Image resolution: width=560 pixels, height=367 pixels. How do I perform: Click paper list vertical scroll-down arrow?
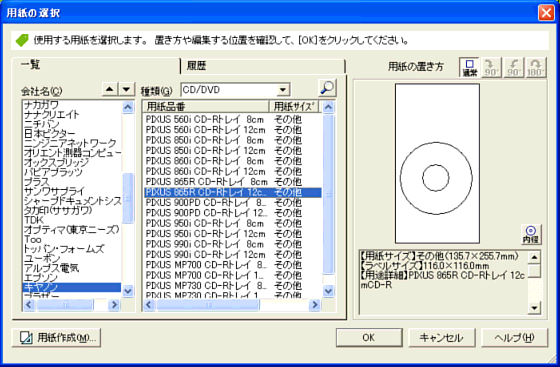click(329, 291)
